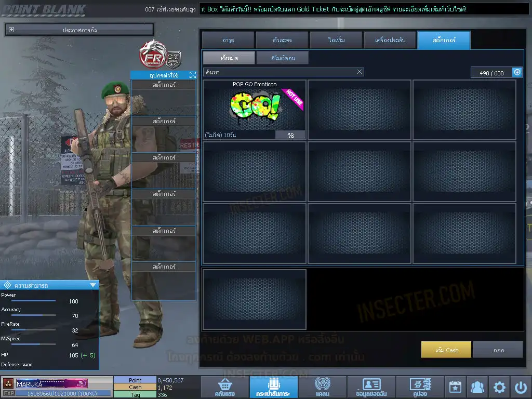Image resolution: width=532 pixels, height=399 pixels.
Task: Click the plus icon beside 498 / 600
Action: [x=517, y=73]
